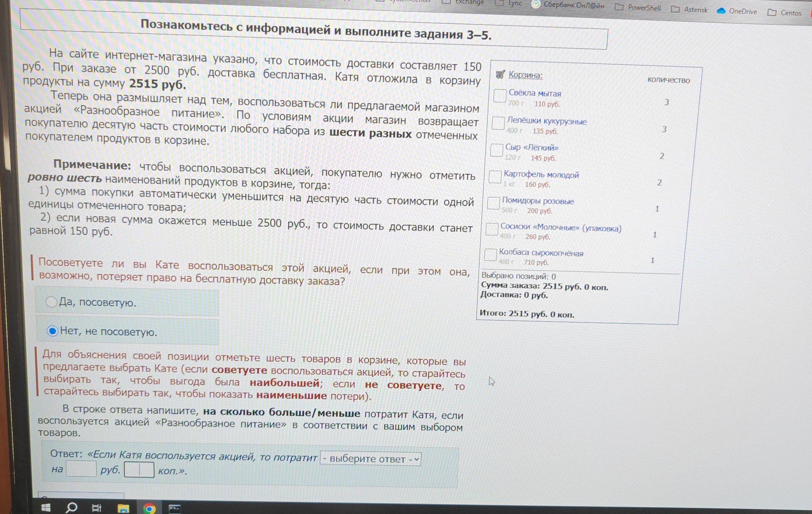Check the Помидоры розовые checkbox
812x514 pixels.
click(x=493, y=203)
